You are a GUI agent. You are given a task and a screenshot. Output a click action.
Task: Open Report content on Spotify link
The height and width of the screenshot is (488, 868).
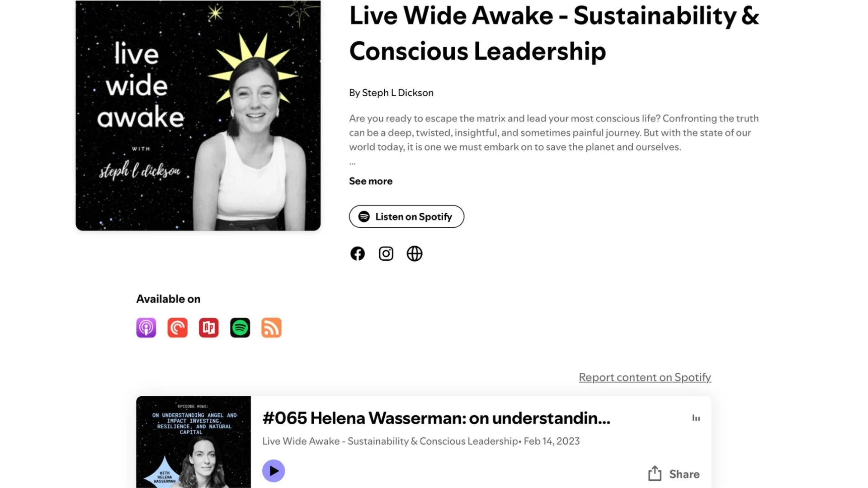coord(645,377)
